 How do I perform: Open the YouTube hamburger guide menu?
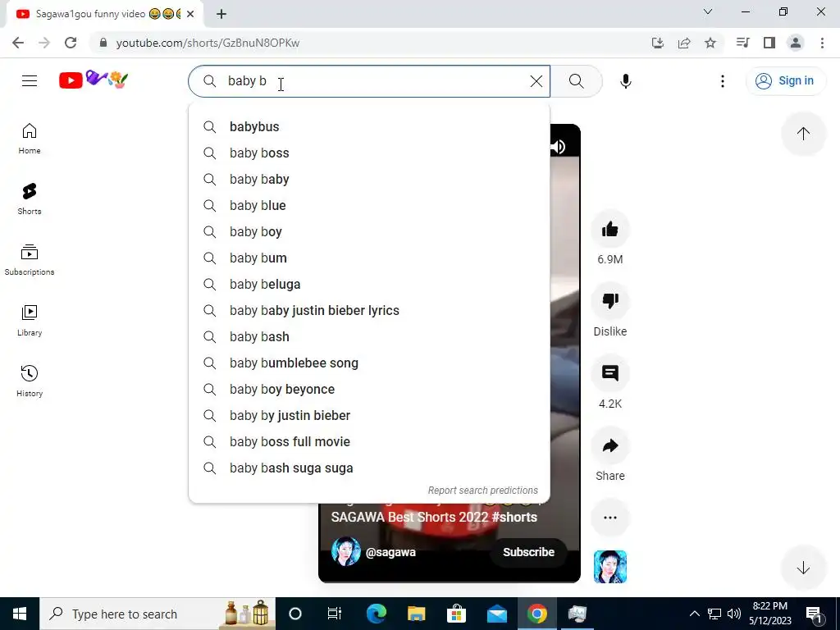pos(30,81)
